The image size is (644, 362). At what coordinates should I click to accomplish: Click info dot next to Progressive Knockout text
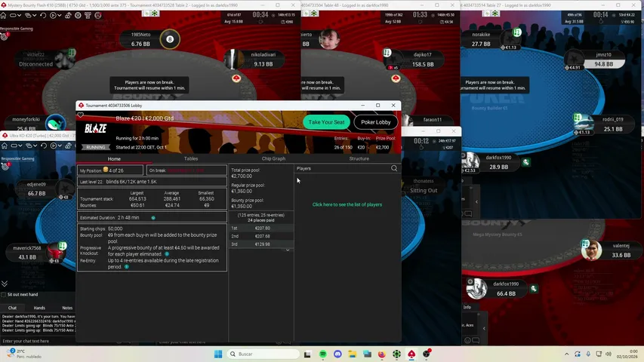pyautogui.click(x=167, y=254)
